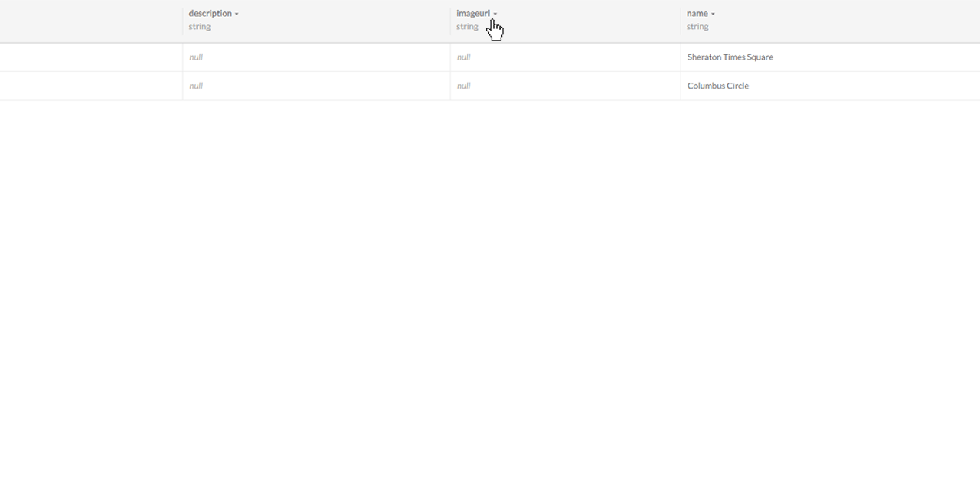The image size is (980, 501).
Task: Open the name column dropdown arrow
Action: click(713, 14)
